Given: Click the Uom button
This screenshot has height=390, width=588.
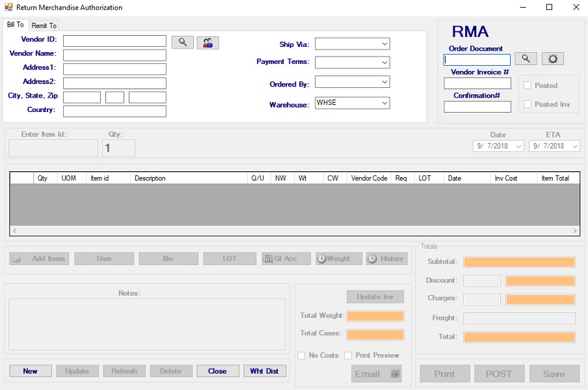Looking at the screenshot, I should point(104,258).
